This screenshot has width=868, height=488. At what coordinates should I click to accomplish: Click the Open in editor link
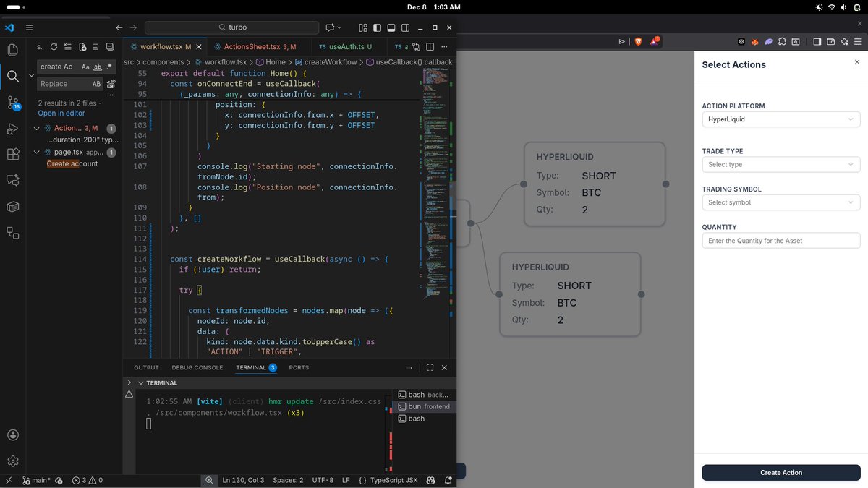(x=61, y=113)
